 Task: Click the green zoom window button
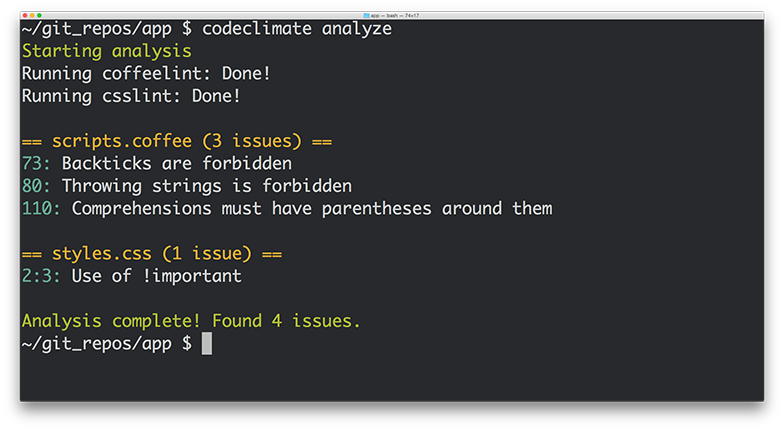tap(40, 15)
